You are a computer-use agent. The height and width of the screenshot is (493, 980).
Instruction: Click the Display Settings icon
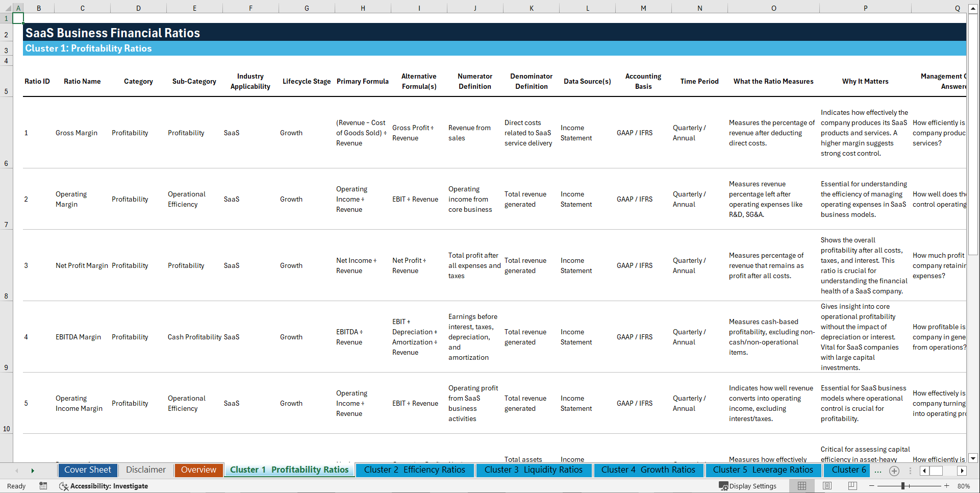click(748, 486)
